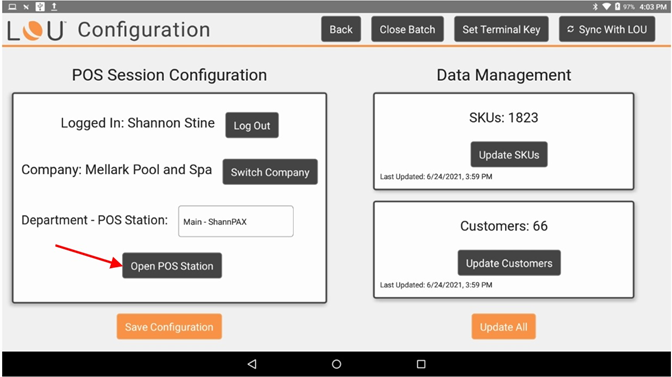Click SKUs 'Last Updated' timestamp

436,177
